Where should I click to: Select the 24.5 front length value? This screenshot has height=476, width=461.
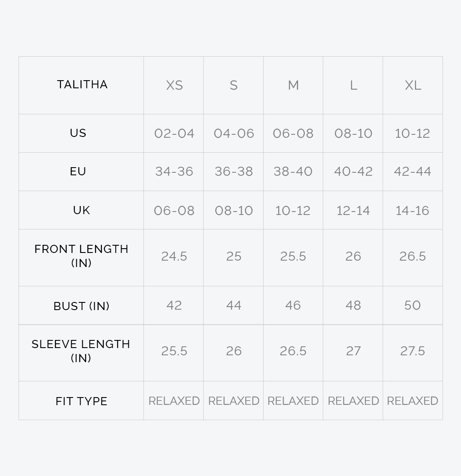[174, 256]
